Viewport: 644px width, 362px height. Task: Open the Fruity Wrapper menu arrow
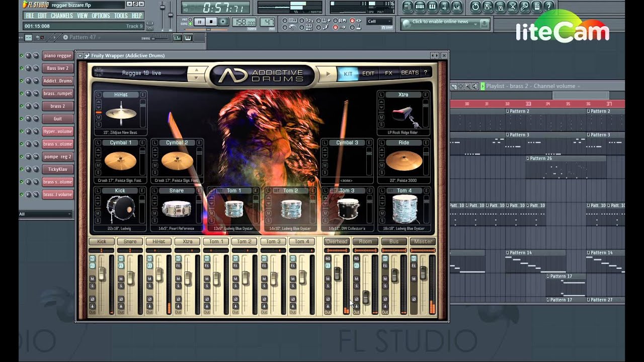click(80, 55)
